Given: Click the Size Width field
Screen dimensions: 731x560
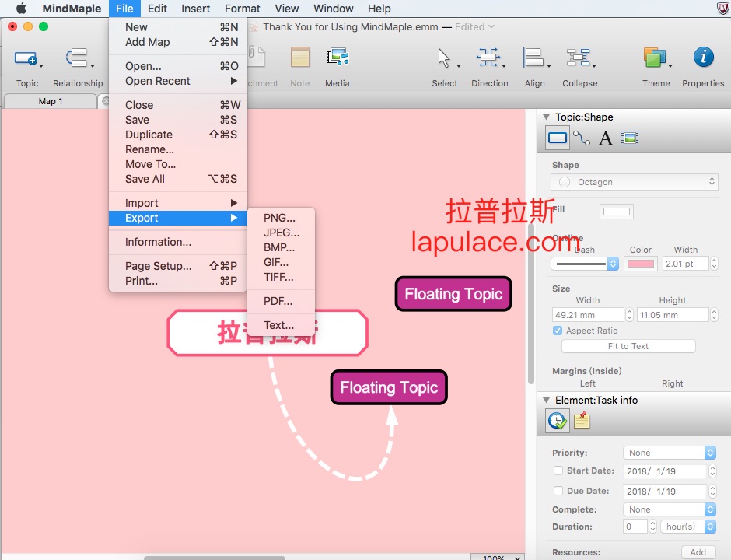Looking at the screenshot, I should pyautogui.click(x=588, y=315).
